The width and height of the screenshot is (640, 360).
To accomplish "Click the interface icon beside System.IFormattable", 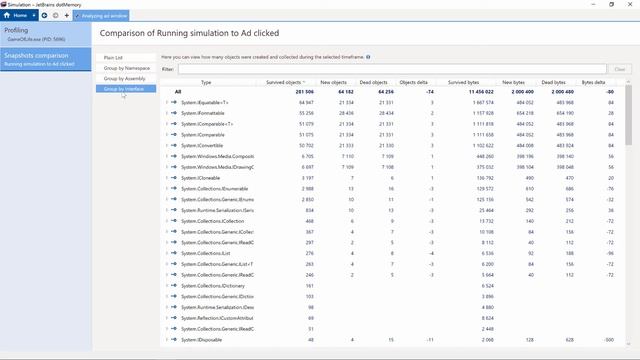I will pyautogui.click(x=174, y=113).
